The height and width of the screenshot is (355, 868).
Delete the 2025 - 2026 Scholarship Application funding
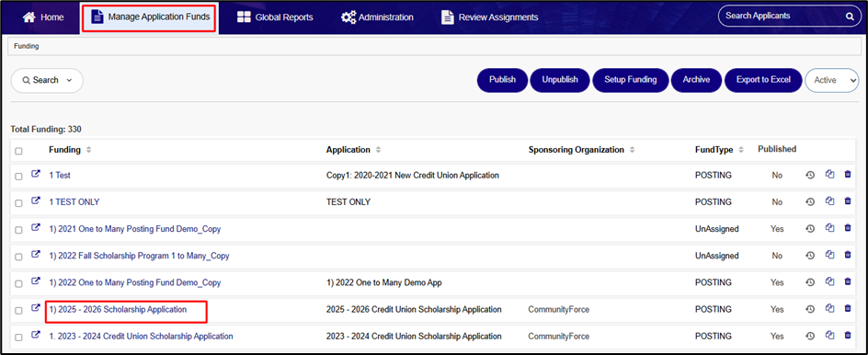point(848,308)
